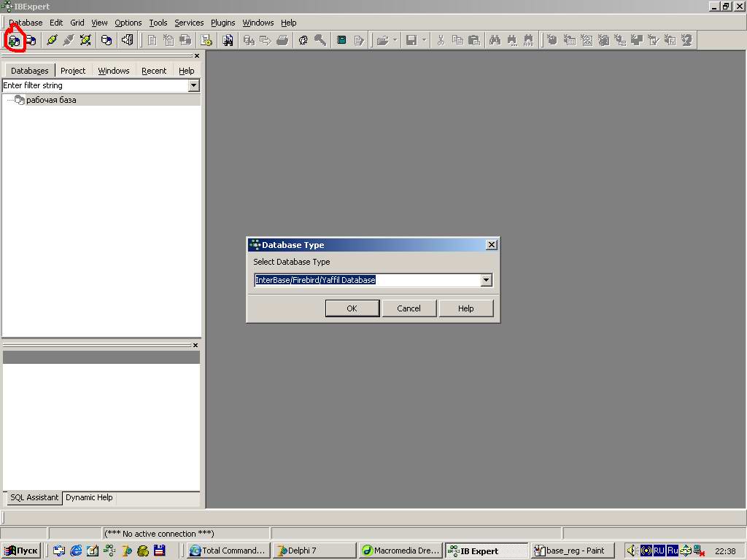Image resolution: width=747 pixels, height=560 pixels.
Task: Click the Open folder toolbar icon
Action: pyautogui.click(x=382, y=41)
